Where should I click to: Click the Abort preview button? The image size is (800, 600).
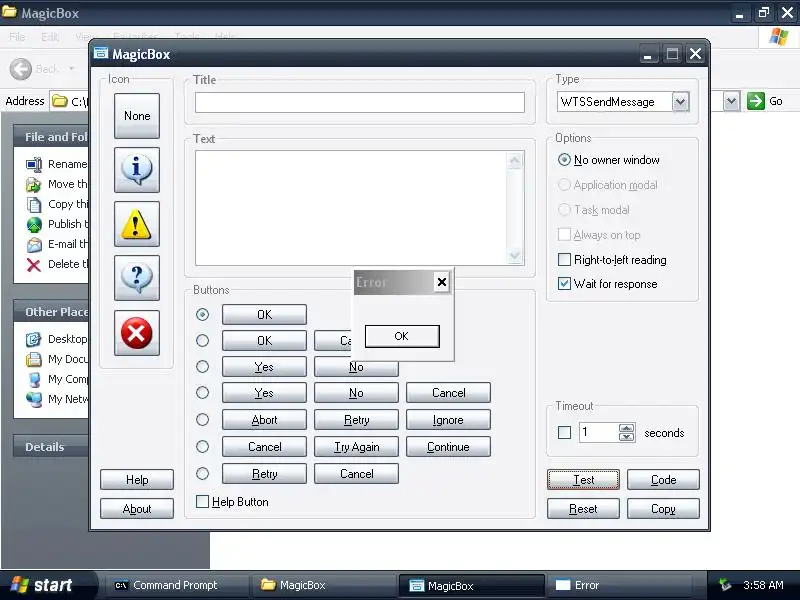coord(264,419)
